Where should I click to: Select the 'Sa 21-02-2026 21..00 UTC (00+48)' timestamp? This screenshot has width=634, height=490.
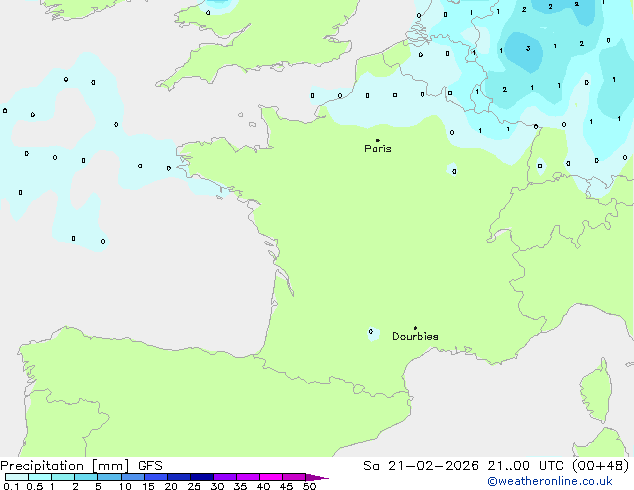point(496,466)
